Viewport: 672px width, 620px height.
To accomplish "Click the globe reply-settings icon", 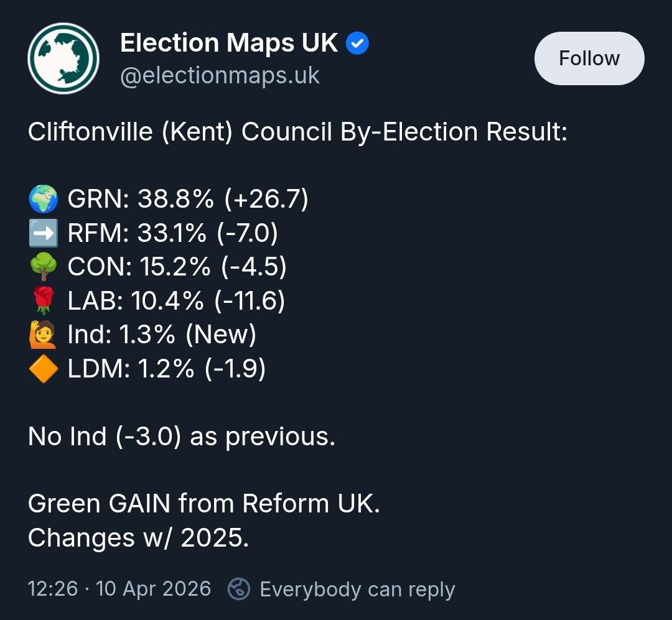I will click(239, 589).
